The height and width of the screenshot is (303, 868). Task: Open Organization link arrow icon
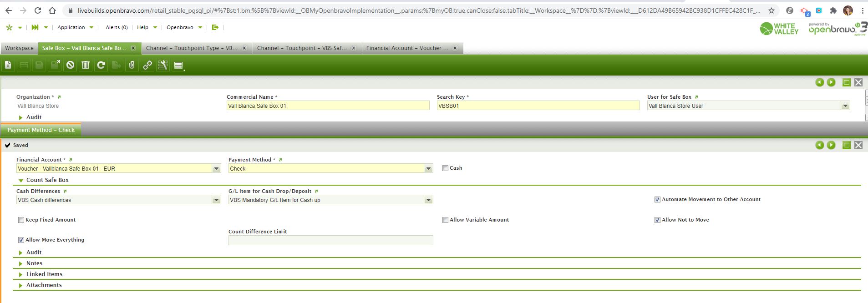pyautogui.click(x=59, y=97)
